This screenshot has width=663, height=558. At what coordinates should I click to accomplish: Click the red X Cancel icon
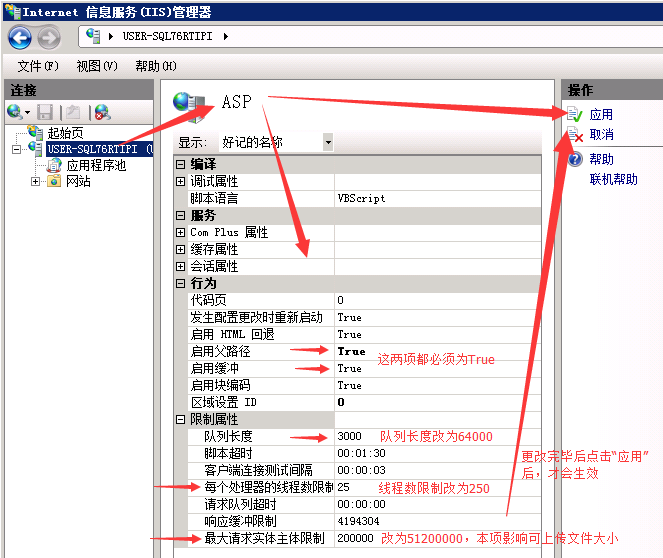(575, 135)
